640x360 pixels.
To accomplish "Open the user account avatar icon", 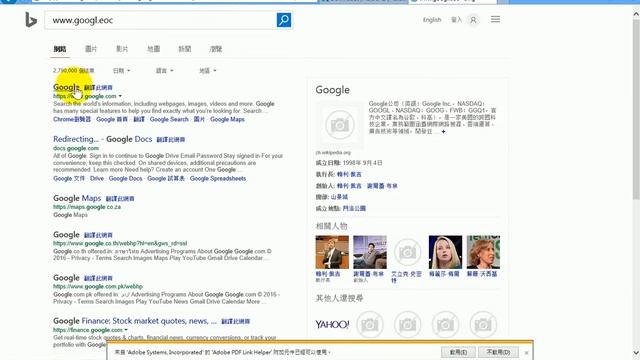I will pos(473,20).
